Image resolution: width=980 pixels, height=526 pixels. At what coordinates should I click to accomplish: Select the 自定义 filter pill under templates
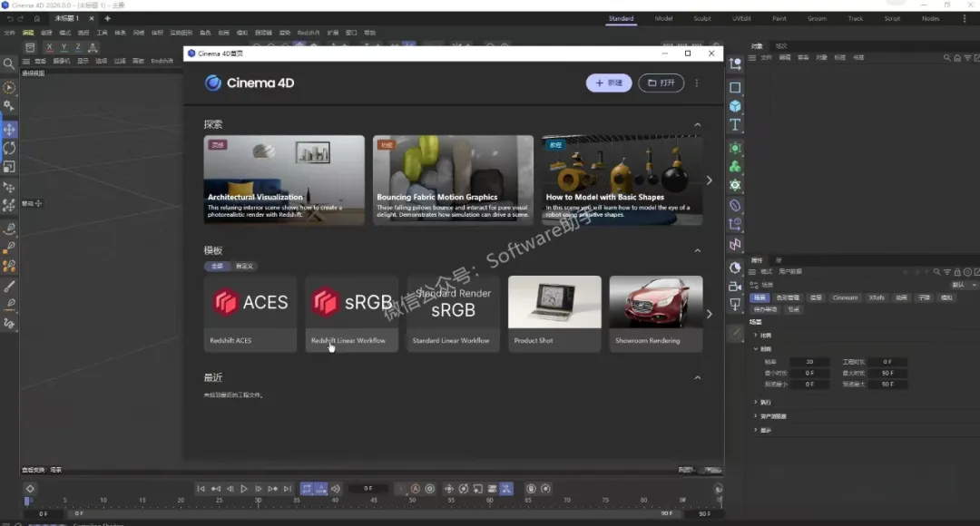(x=244, y=266)
